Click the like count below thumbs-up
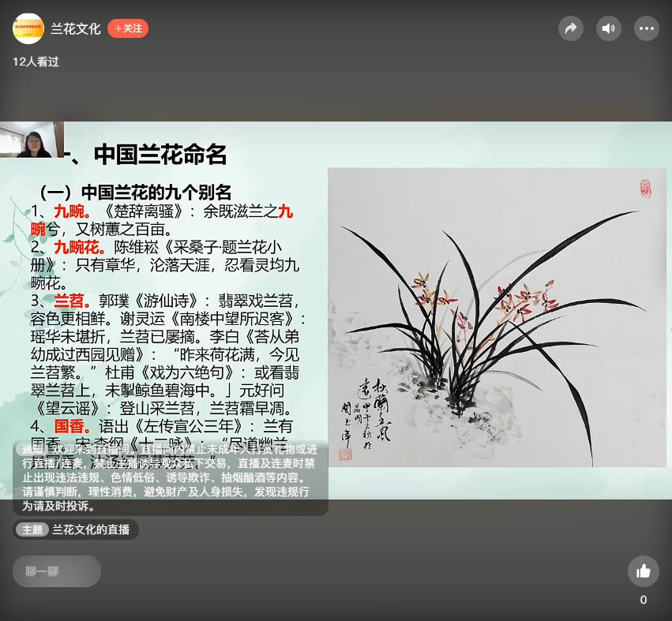This screenshot has width=672, height=621. pos(644,600)
